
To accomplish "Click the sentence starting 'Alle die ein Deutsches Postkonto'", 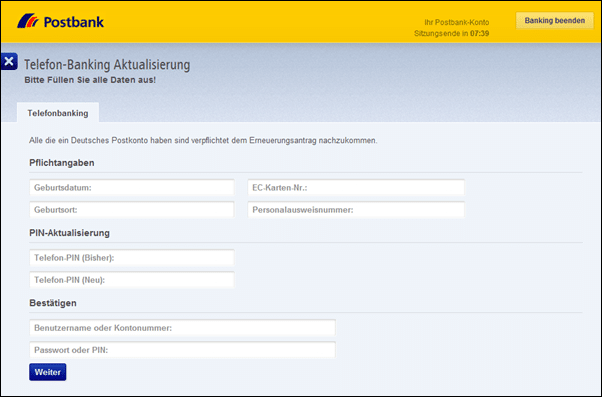I will coord(203,141).
